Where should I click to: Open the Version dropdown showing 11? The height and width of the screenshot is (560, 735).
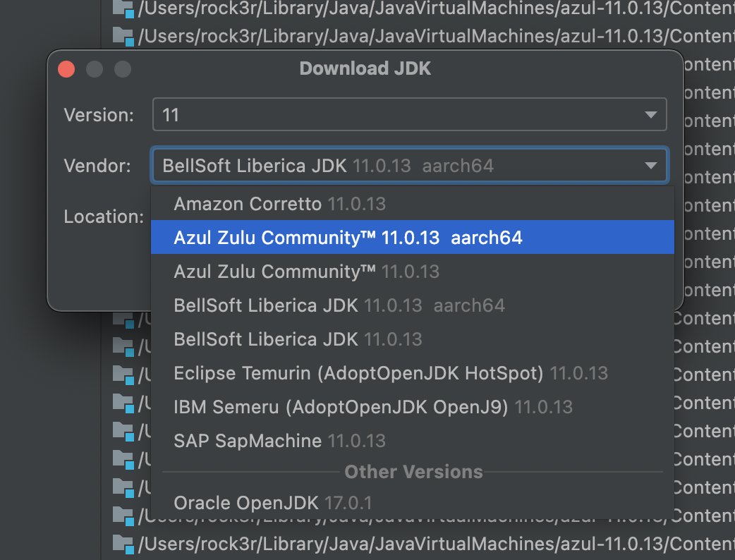tap(409, 114)
